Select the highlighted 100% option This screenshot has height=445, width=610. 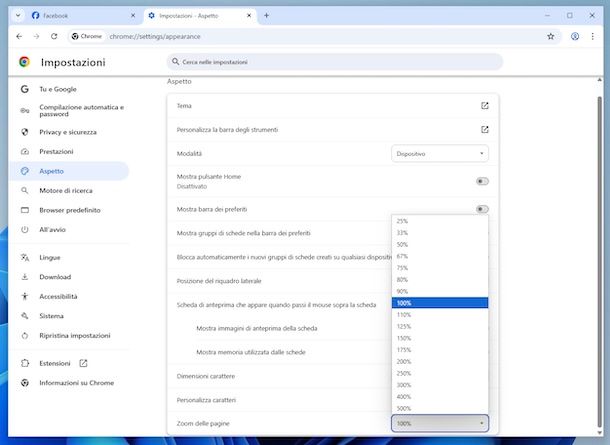point(440,303)
